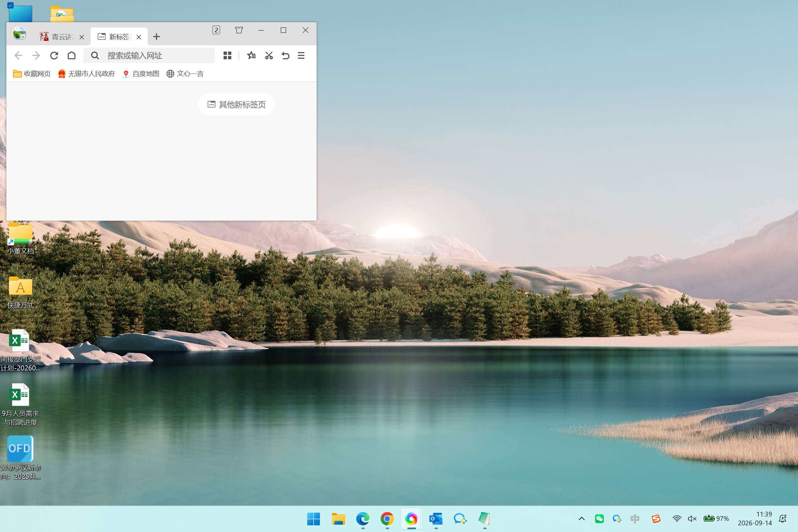Click the browser forward arrow

tap(36, 55)
